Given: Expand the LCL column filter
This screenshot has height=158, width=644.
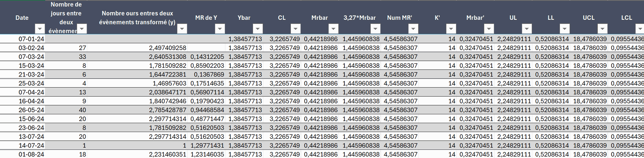Looking at the screenshot, I should (640, 29).
